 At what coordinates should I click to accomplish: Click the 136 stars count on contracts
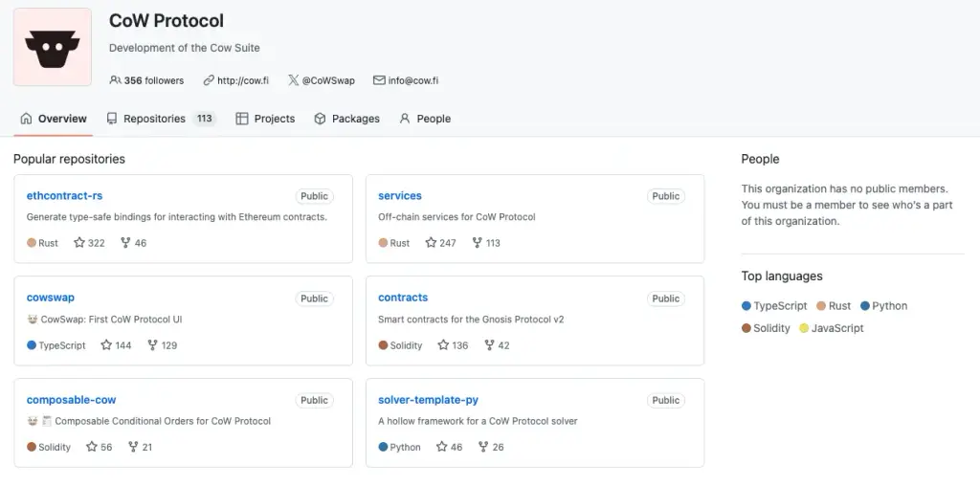[460, 345]
